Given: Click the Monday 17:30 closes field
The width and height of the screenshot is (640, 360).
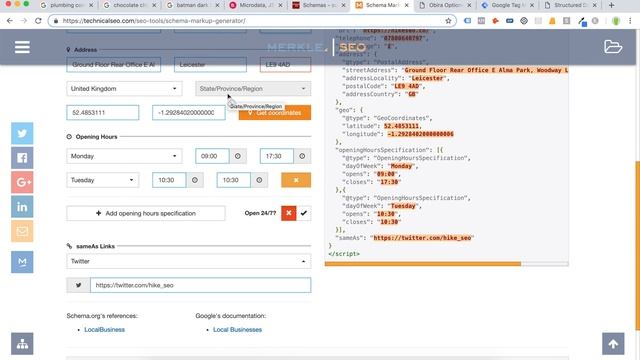Looking at the screenshot, I should tap(277, 156).
